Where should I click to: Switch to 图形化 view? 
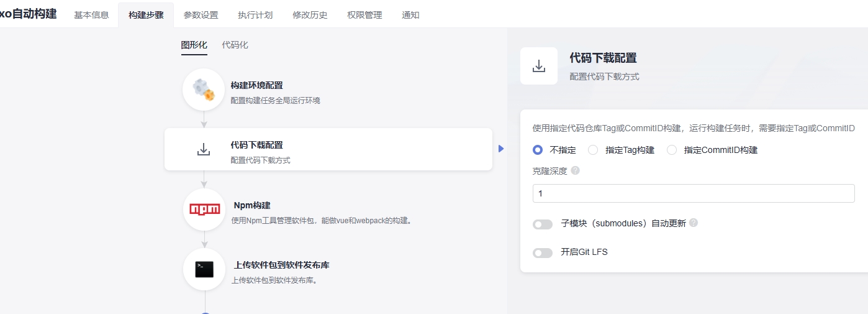tap(194, 45)
